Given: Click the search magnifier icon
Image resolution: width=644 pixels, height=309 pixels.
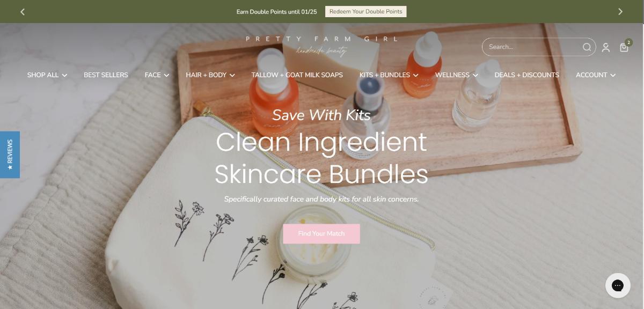Looking at the screenshot, I should [x=587, y=47].
